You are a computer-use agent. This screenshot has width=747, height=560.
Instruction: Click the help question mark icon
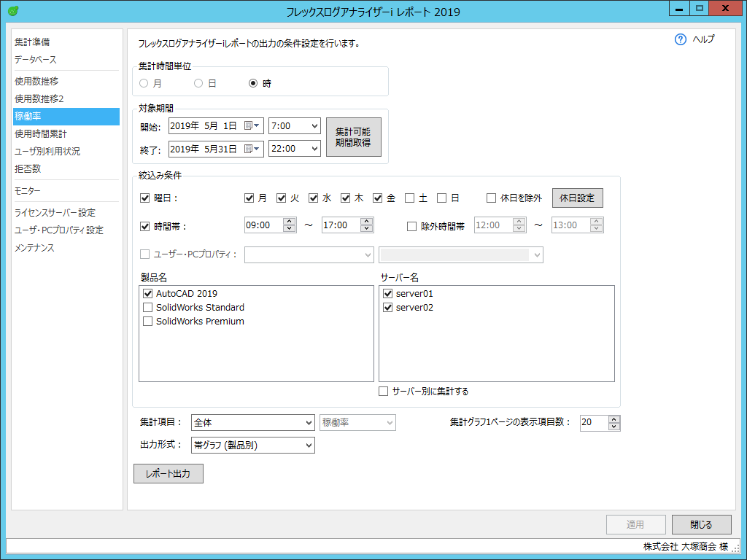click(x=681, y=39)
